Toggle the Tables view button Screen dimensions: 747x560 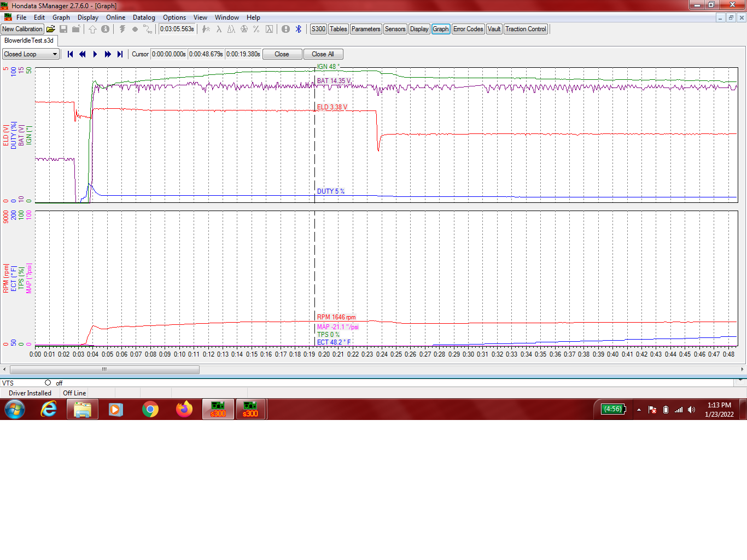click(x=338, y=29)
